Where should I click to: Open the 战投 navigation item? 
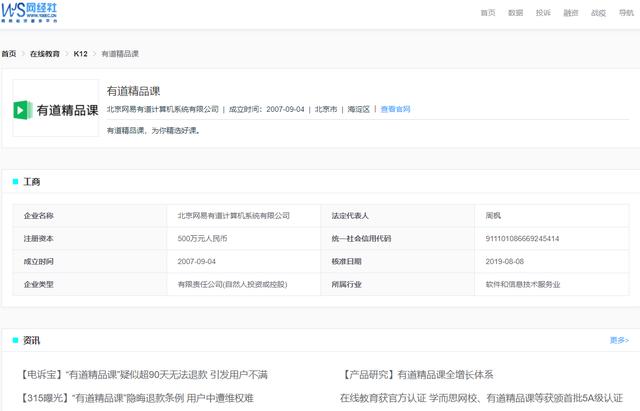pos(598,13)
